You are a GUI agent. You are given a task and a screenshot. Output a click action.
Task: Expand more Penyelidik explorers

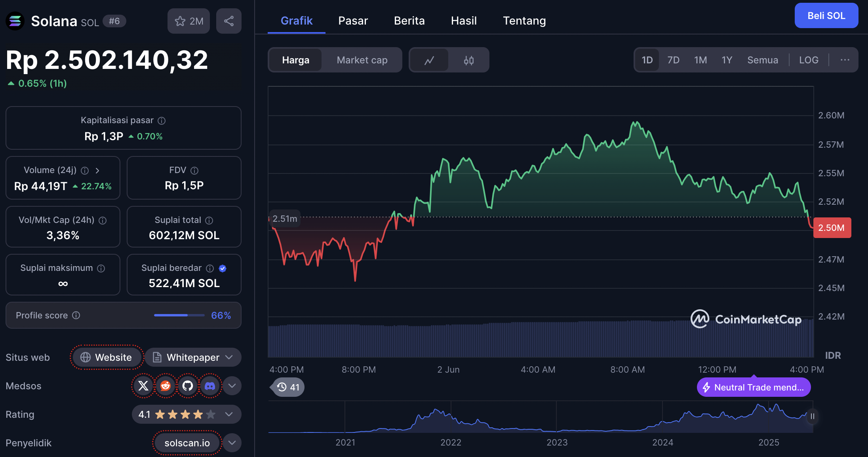pos(232,443)
